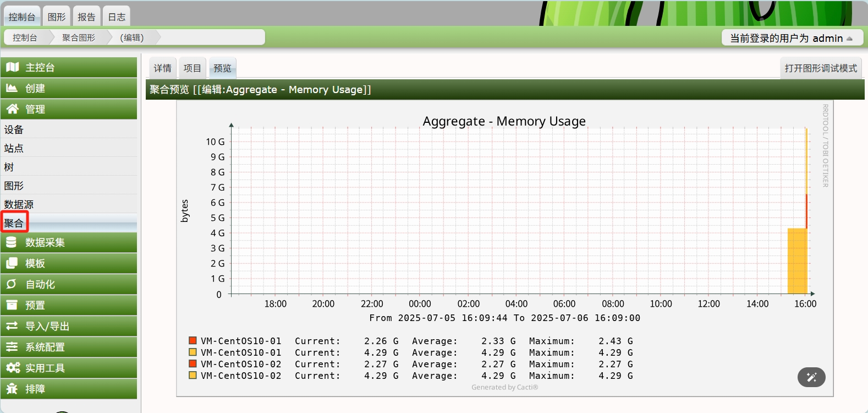Click the magic wand floating button

click(x=811, y=377)
